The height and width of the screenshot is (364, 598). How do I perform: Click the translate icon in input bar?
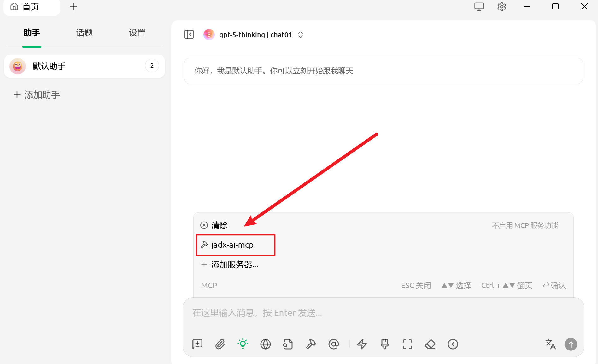[551, 344]
